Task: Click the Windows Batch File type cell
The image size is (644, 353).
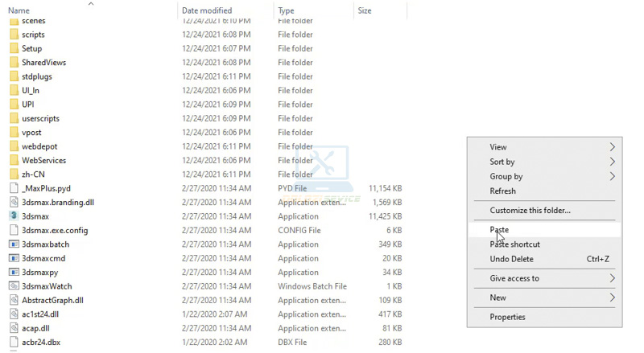Action: 312,286
